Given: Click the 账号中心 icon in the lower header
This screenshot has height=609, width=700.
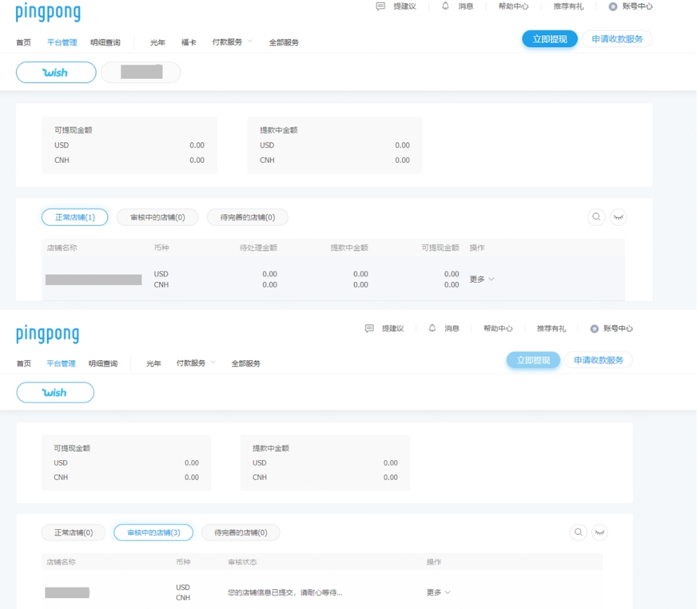Looking at the screenshot, I should pos(594,329).
